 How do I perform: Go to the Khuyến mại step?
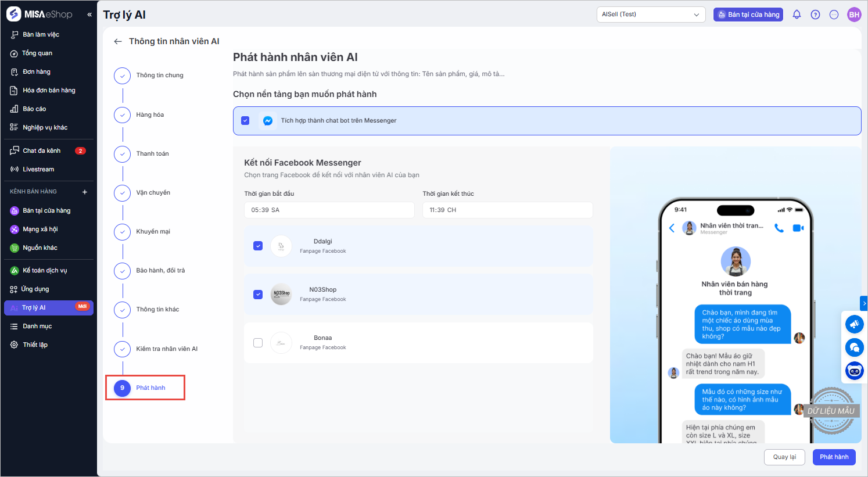[x=153, y=231]
